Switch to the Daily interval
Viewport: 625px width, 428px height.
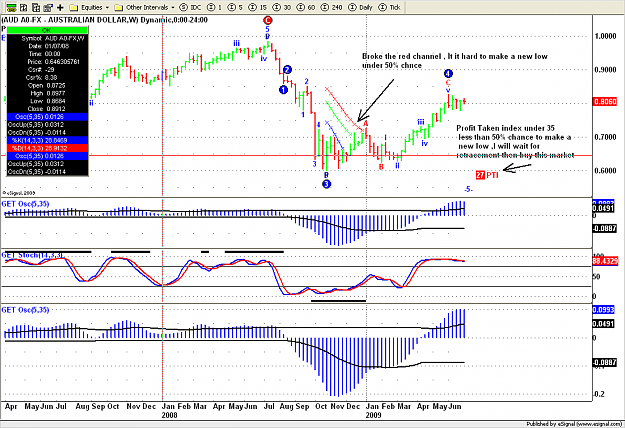361,7
